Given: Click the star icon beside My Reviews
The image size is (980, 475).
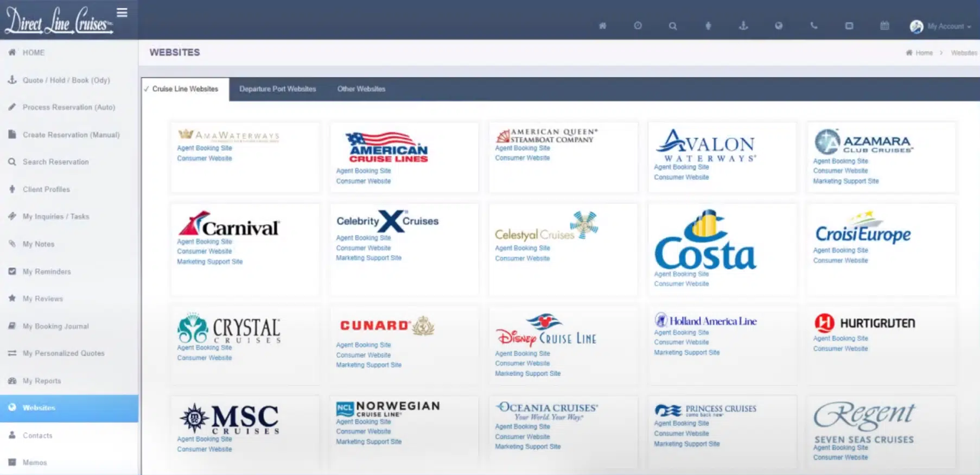Looking at the screenshot, I should coord(12,298).
